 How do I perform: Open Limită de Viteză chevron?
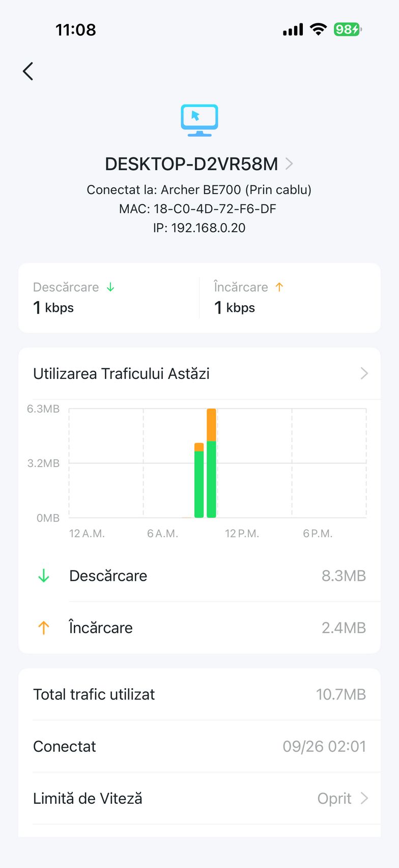364,798
